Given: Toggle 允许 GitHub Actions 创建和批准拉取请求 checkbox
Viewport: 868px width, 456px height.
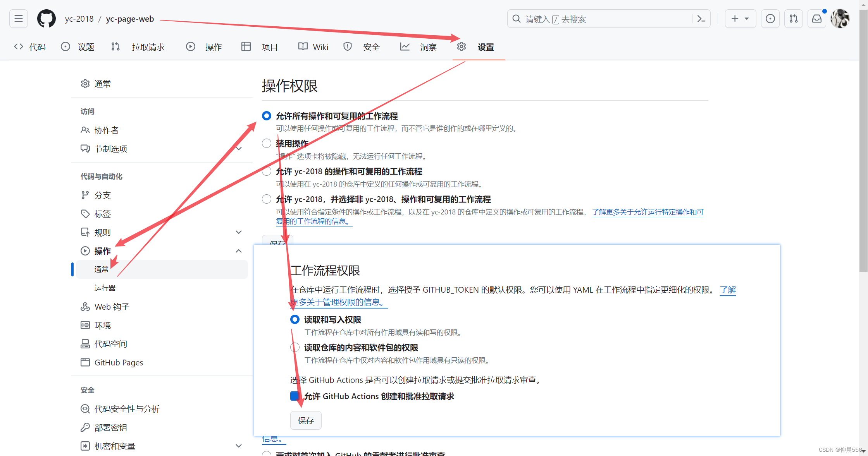Looking at the screenshot, I should [x=295, y=396].
